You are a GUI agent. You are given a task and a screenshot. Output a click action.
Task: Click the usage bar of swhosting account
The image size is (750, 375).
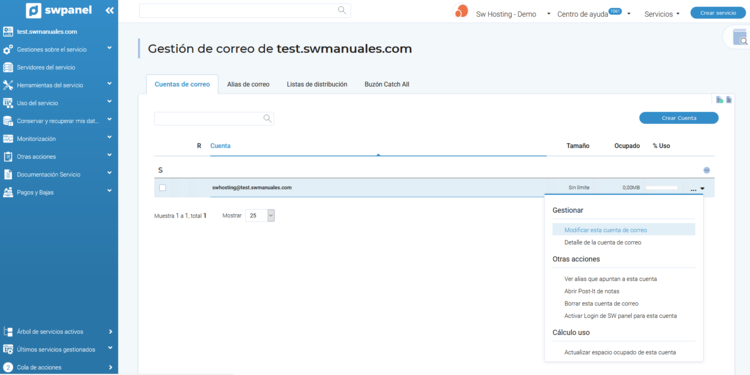pyautogui.click(x=662, y=188)
